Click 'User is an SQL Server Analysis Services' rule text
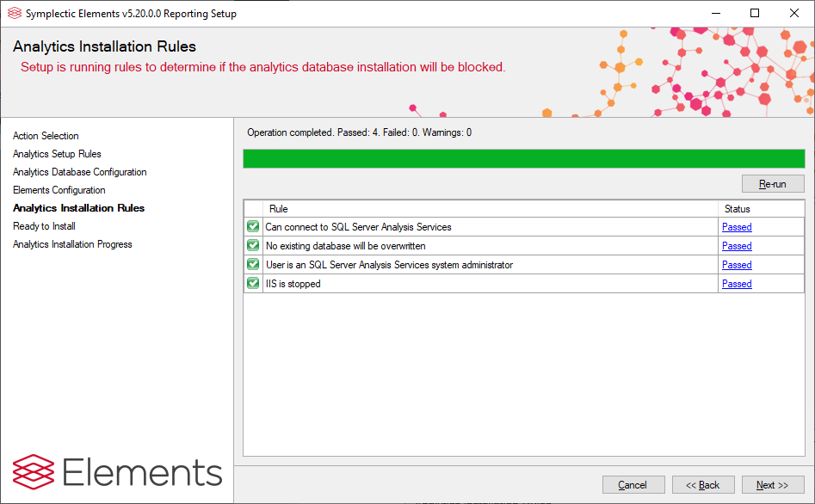Image resolution: width=815 pixels, height=504 pixels. (x=389, y=265)
